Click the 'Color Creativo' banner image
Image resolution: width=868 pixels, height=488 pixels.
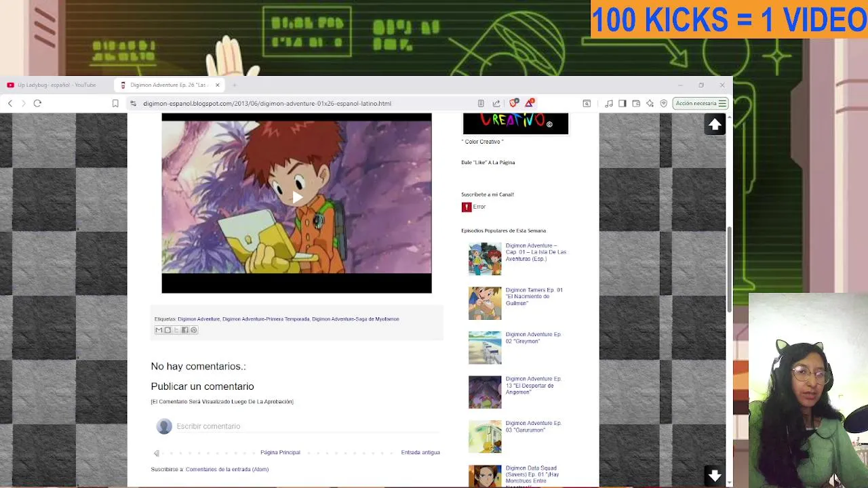pos(515,124)
